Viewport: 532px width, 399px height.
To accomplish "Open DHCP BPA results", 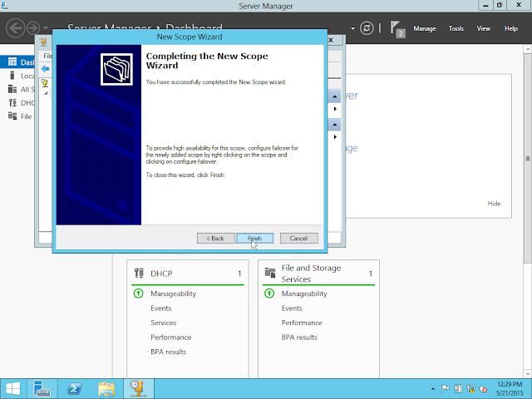I will (168, 352).
